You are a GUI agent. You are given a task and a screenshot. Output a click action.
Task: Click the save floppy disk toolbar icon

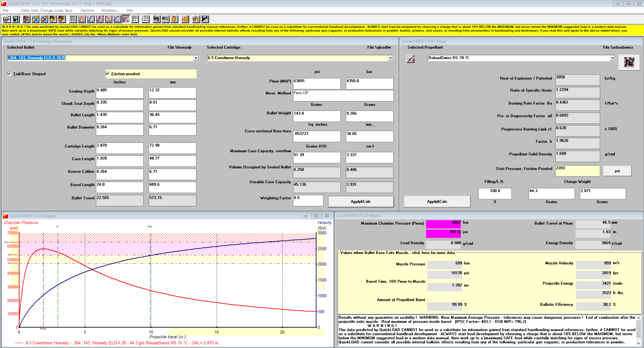pos(16,19)
